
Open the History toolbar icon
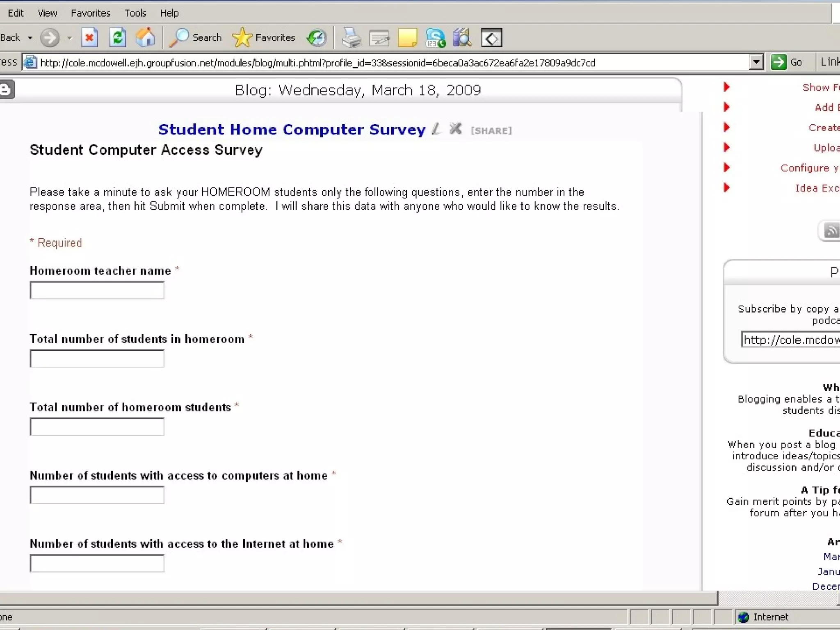317,38
